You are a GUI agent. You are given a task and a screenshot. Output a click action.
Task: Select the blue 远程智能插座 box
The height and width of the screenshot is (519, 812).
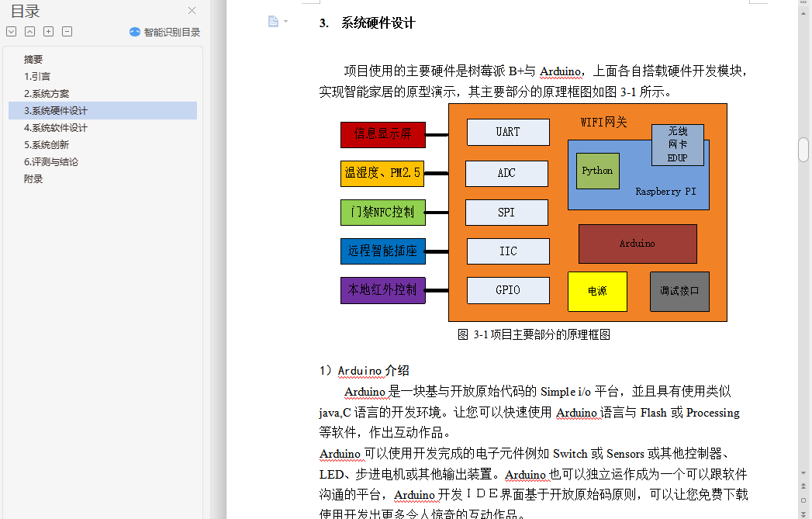coord(382,251)
